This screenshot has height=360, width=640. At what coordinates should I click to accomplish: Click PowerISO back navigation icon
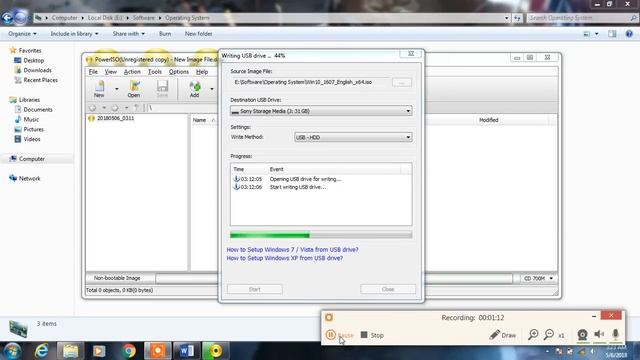93,108
